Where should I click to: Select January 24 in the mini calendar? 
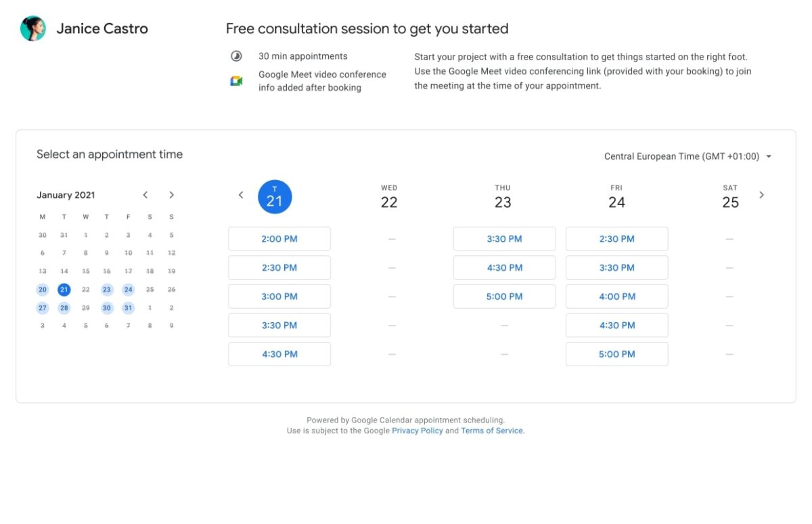coord(128,289)
